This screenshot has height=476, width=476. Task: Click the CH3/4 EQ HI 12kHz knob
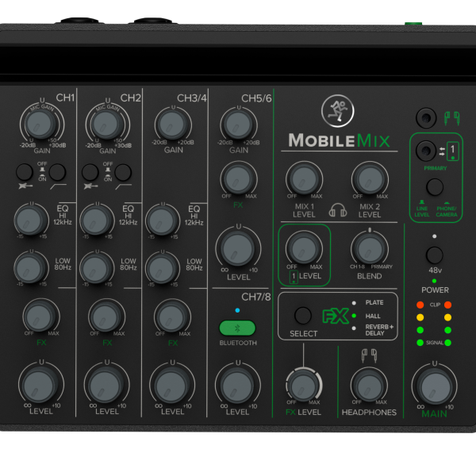[162, 221]
